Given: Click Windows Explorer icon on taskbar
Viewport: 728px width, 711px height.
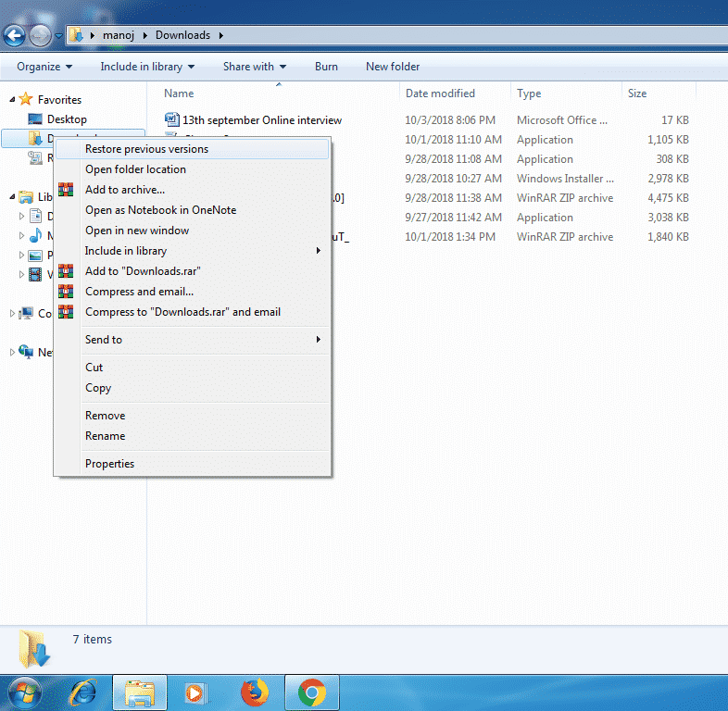Looking at the screenshot, I should [x=139, y=692].
